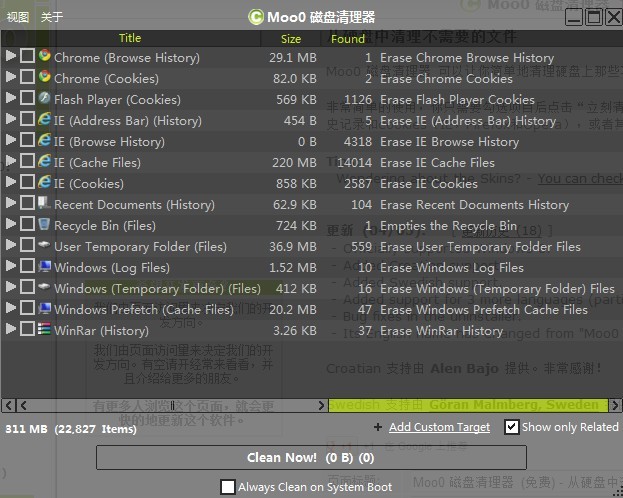Check Chrome (Browse History) checkbox
Viewport: 623px width, 498px height.
coord(27,56)
